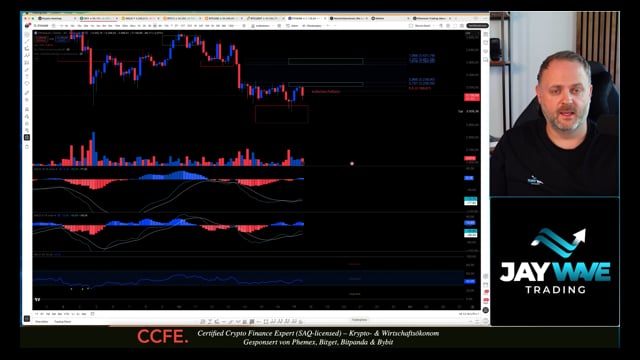Open the go-to-date calendar icon at bottom
This screenshot has width=640, height=360.
point(93,314)
